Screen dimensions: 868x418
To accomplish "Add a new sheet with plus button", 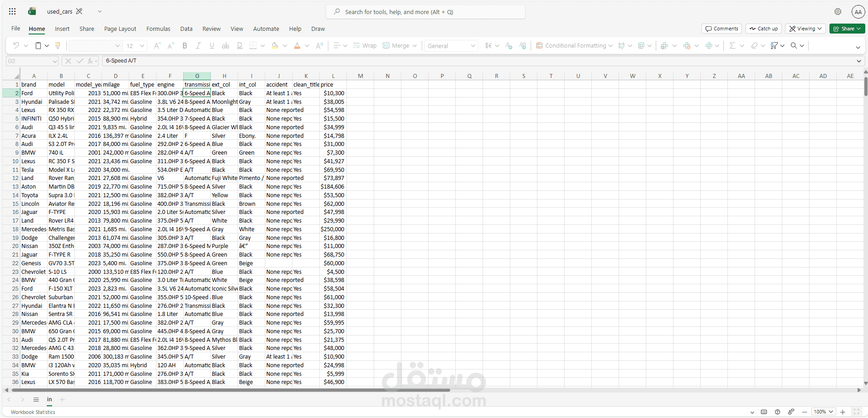I will [x=62, y=399].
